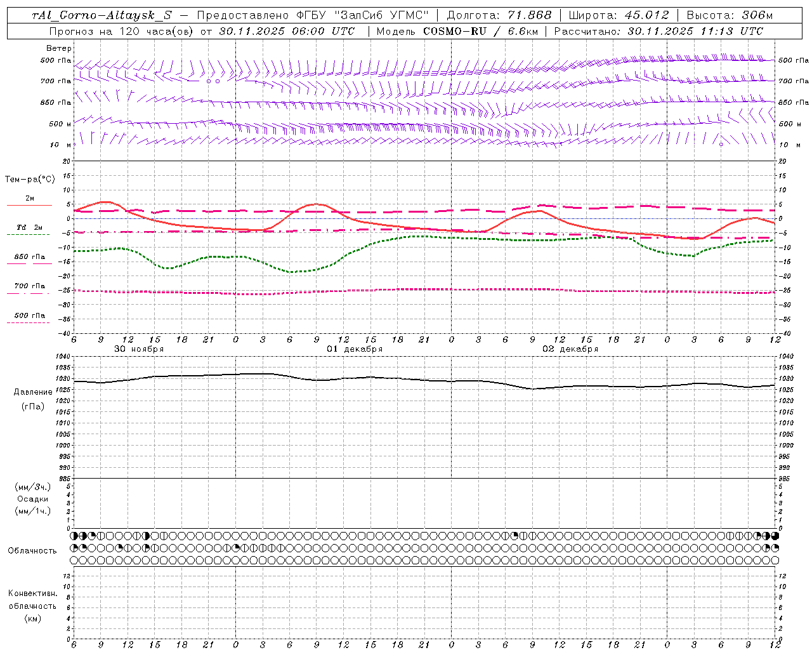Click the (мм/3ч.) precipitation unit label
The width and height of the screenshot is (812, 650).
33,487
